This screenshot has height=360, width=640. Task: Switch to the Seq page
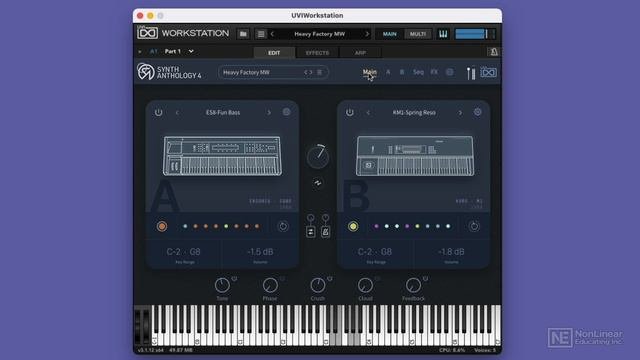tap(418, 72)
